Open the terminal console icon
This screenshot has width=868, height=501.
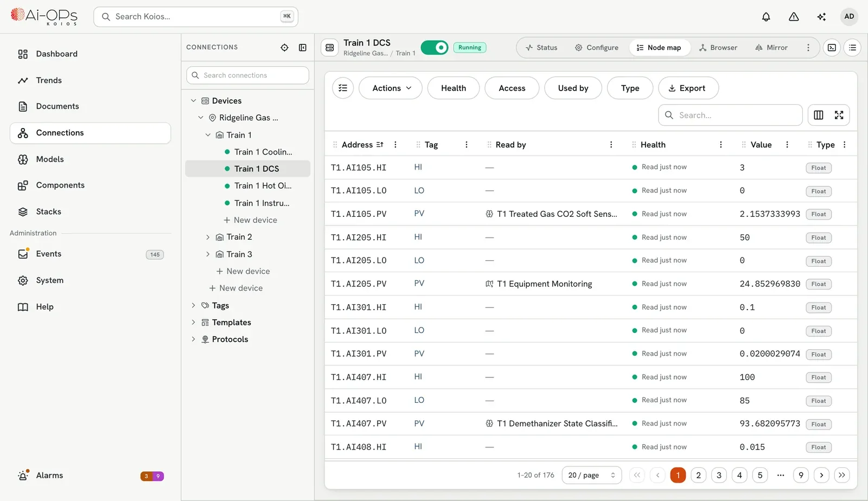point(832,48)
